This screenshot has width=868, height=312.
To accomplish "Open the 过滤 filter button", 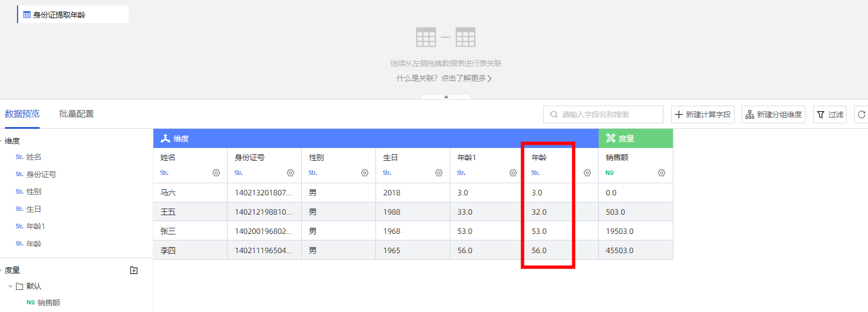I will click(x=830, y=114).
